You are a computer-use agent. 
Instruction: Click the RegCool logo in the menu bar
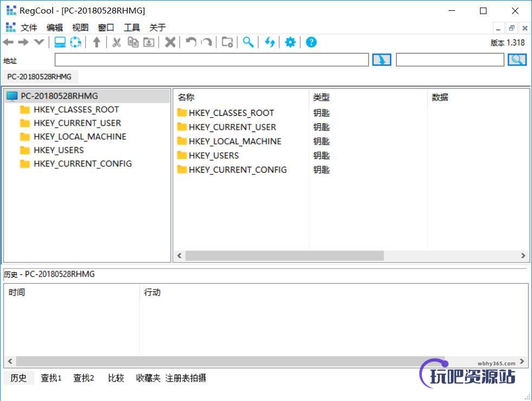11,27
